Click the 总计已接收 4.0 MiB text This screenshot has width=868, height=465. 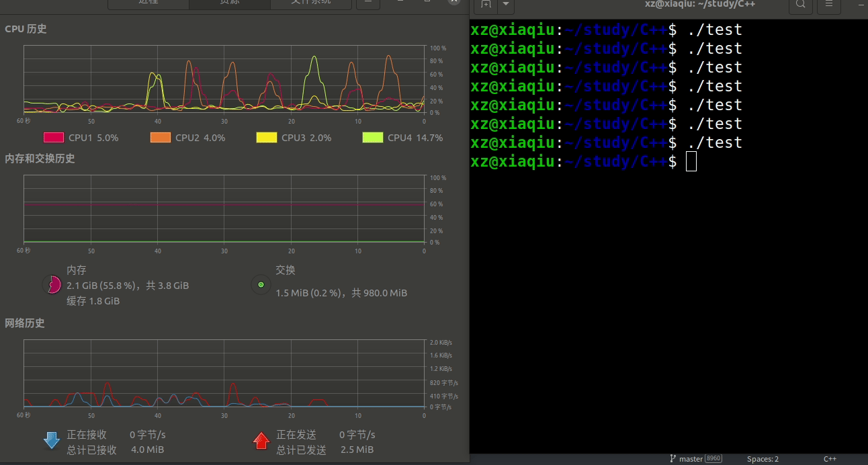coord(115,450)
